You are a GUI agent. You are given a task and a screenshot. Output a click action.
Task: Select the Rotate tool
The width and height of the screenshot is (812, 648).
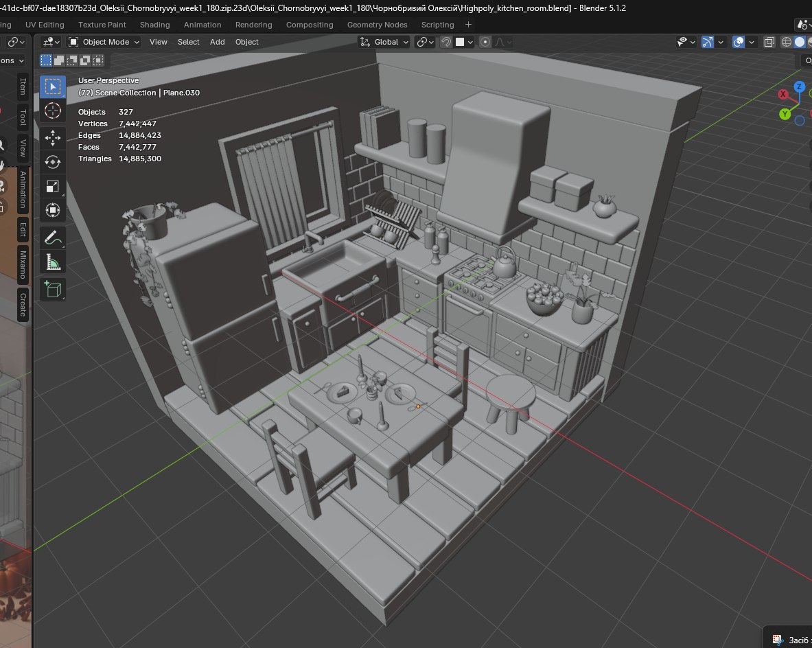53,162
